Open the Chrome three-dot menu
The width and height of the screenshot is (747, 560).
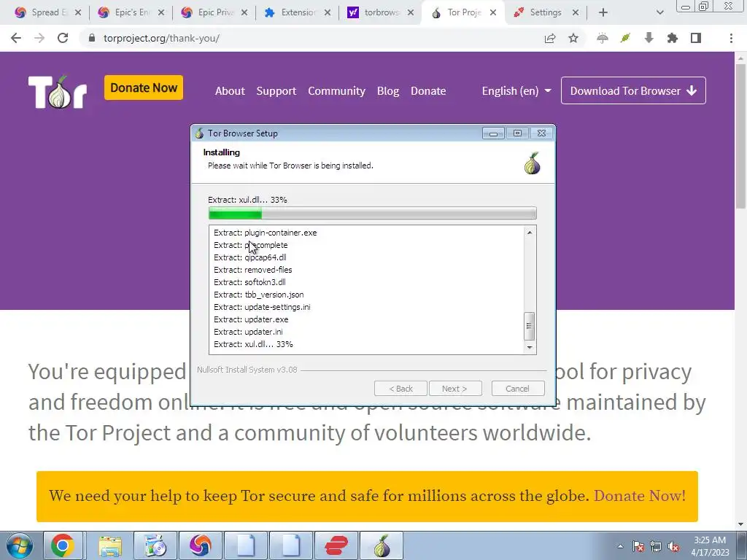tap(731, 38)
